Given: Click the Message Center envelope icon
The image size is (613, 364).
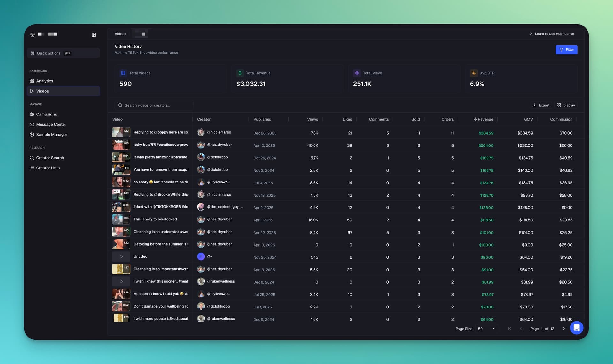Looking at the screenshot, I should click(x=32, y=124).
